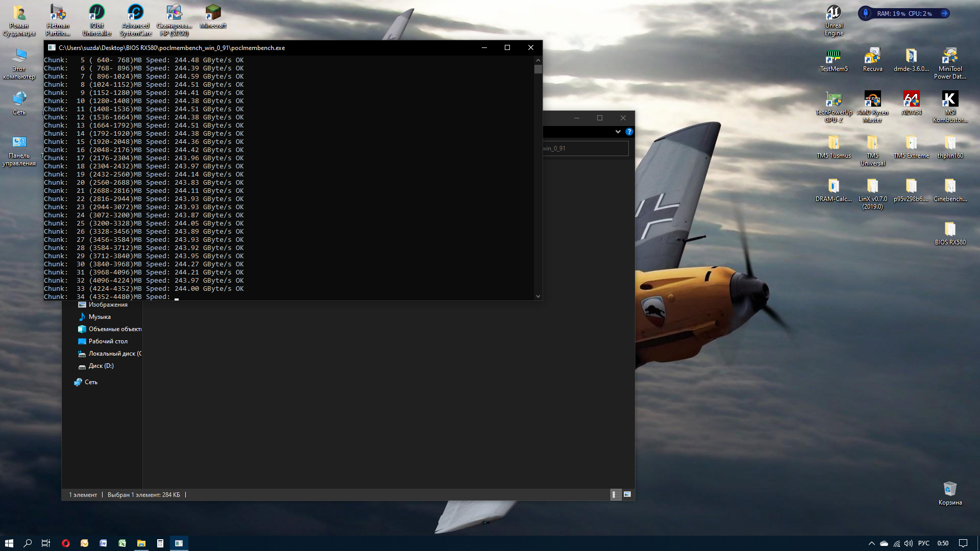The width and height of the screenshot is (980, 551).
Task: Launch MSI Kombustor desktop icon
Action: click(950, 99)
